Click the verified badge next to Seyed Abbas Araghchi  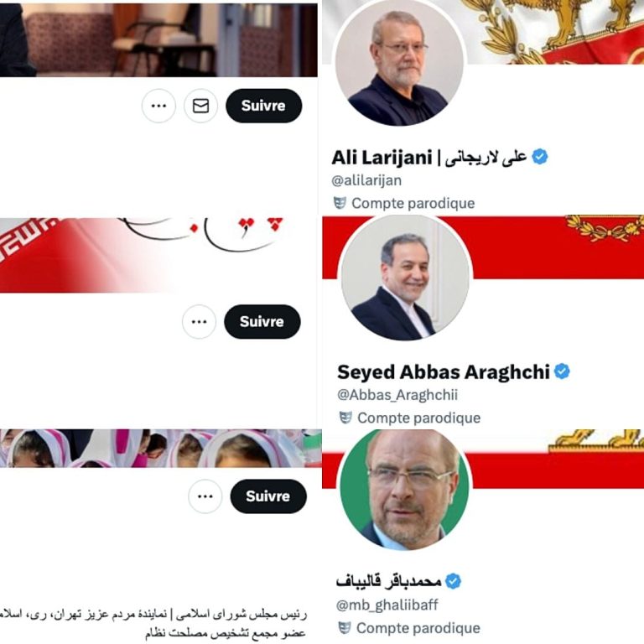[562, 371]
